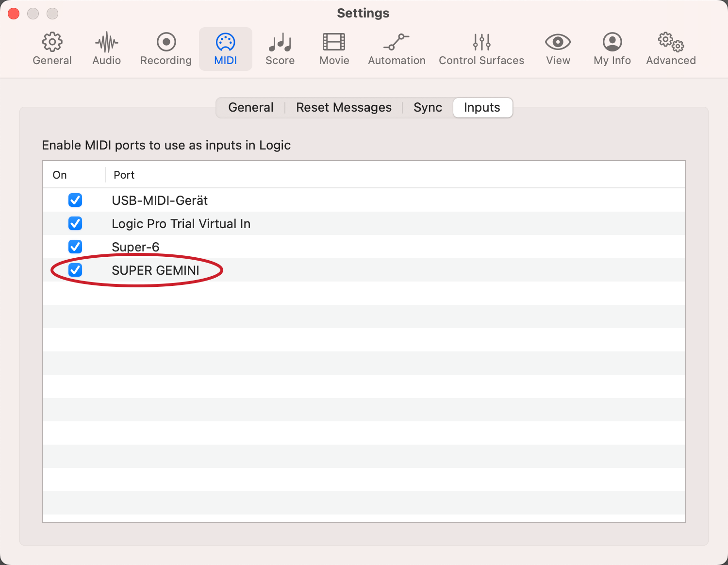Click the General settings gear icon
728x565 pixels.
[x=52, y=48]
